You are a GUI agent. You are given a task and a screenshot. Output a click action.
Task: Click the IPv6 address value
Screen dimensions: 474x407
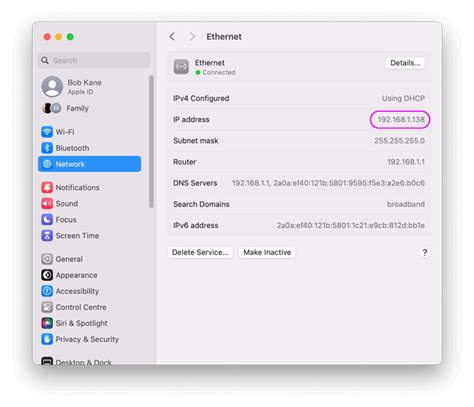click(x=351, y=225)
